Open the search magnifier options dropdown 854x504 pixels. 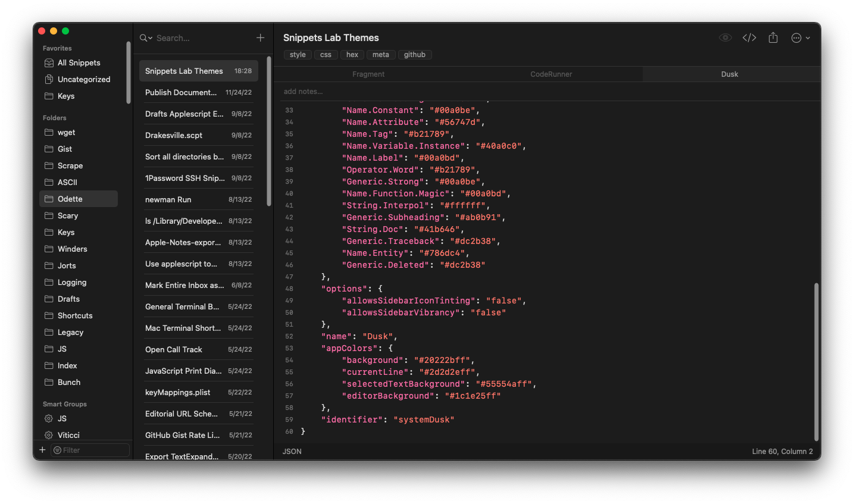point(146,38)
